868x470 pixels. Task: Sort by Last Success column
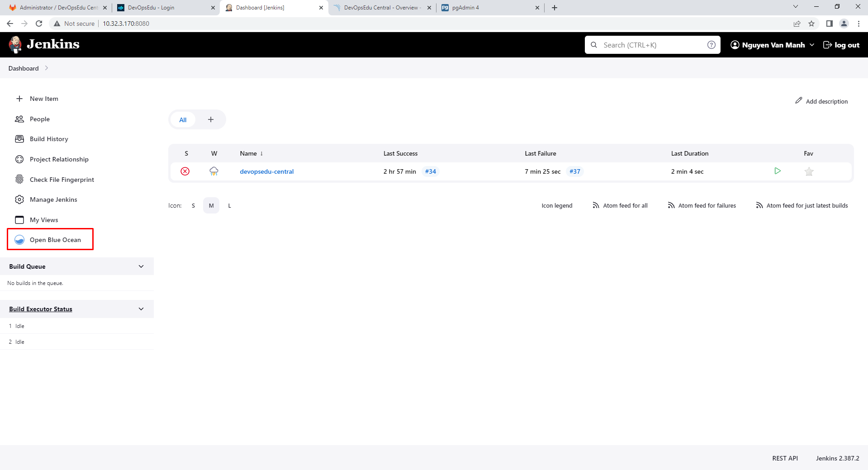click(x=400, y=153)
